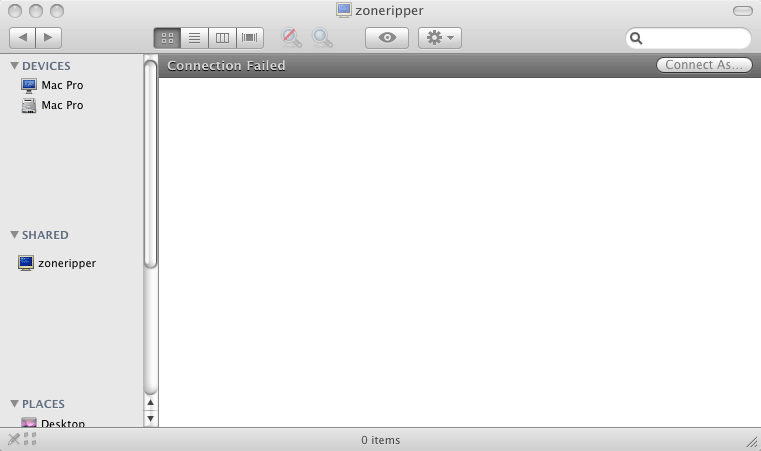Viewport: 761px width, 451px height.
Task: Switch to icon view
Action: 167,38
